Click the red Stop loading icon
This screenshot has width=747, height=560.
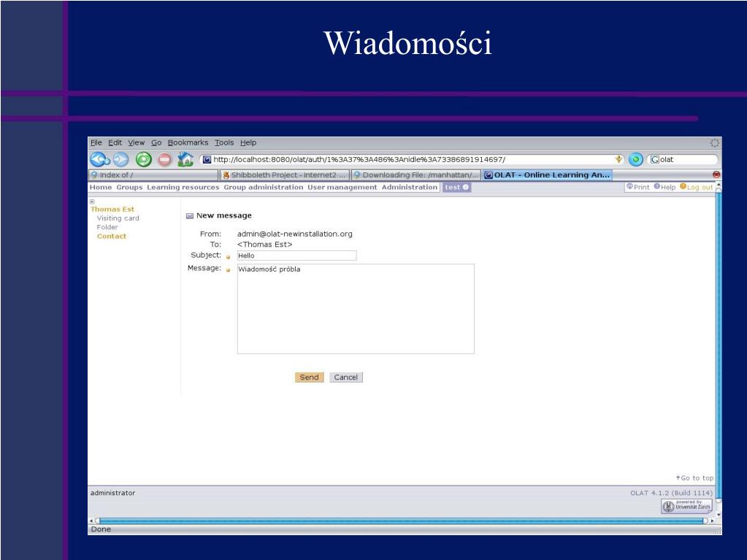point(164,159)
